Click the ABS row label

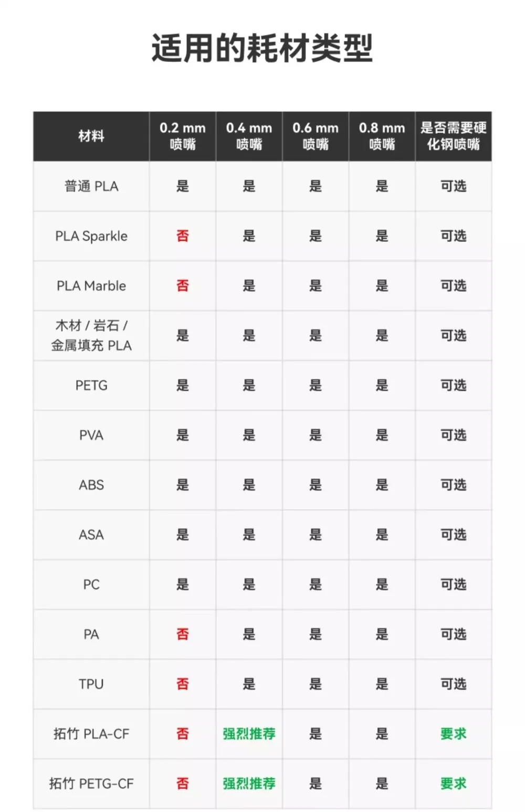(x=91, y=485)
